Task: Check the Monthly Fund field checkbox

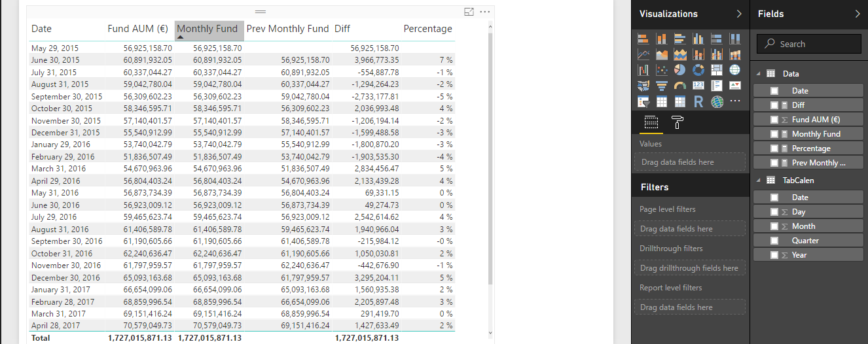Action: point(775,134)
